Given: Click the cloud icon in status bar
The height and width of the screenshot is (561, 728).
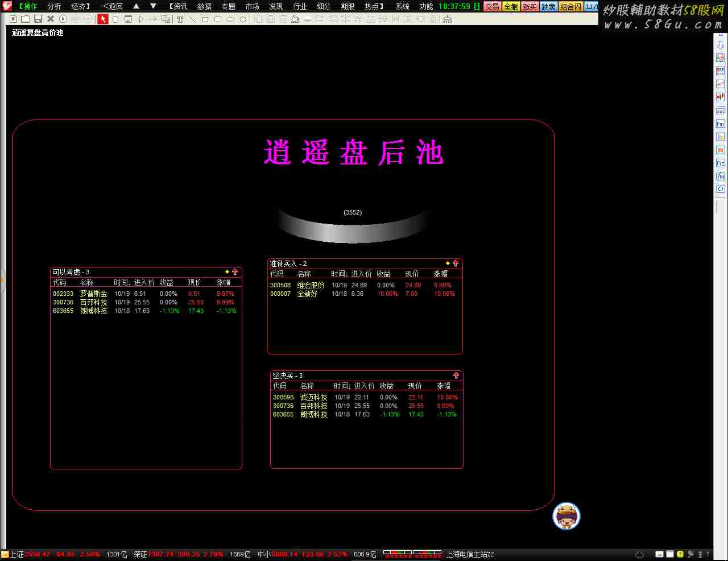Looking at the screenshot, I should point(639,554).
